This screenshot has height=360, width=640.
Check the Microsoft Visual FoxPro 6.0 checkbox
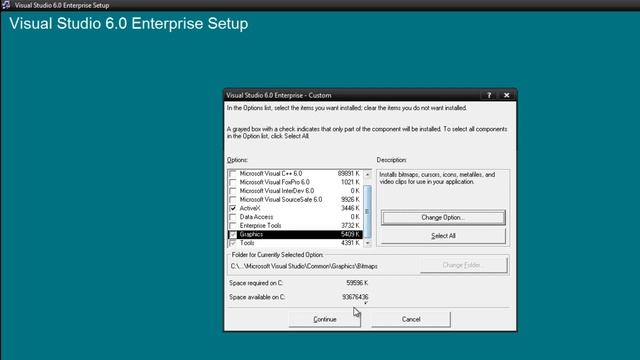point(233,182)
